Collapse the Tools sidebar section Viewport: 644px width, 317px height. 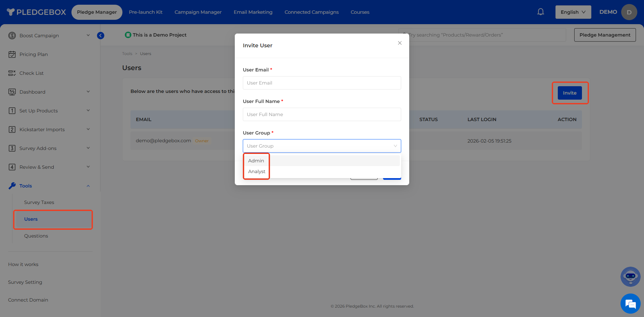[88, 186]
